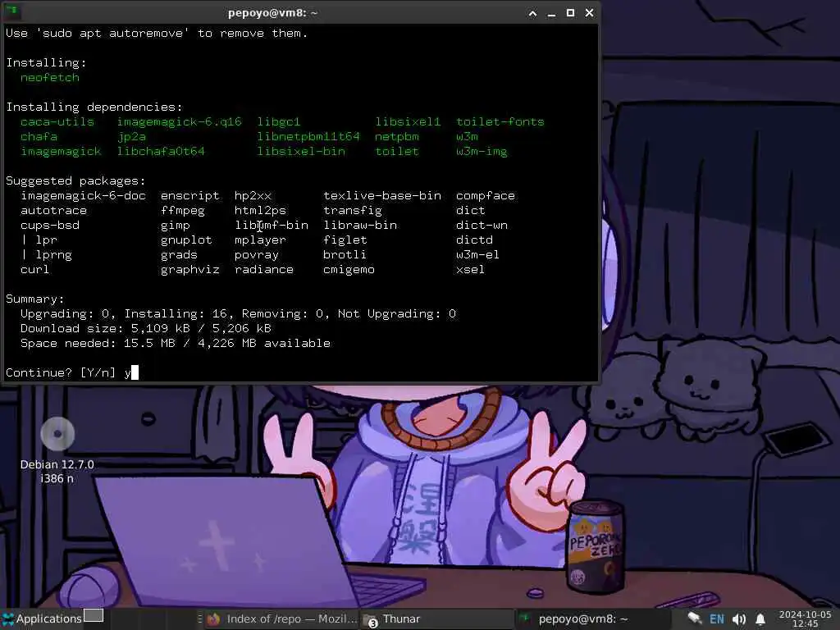This screenshot has width=840, height=630.
Task: Click 'mplayer' in suggested packages
Action: (260, 240)
